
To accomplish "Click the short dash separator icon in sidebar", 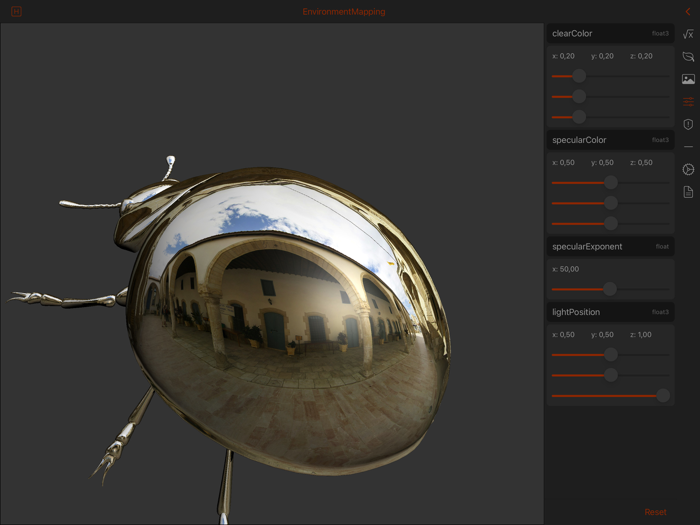I will point(688,147).
